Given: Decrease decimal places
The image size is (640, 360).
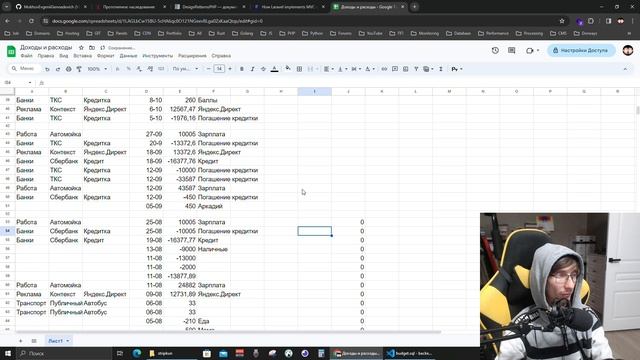Looking at the screenshot, I should tap(139, 69).
